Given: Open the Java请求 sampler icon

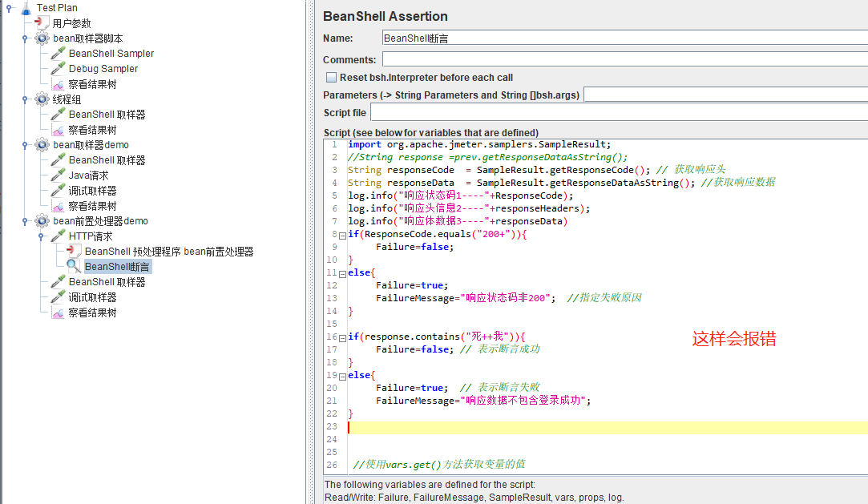Looking at the screenshot, I should point(58,175).
